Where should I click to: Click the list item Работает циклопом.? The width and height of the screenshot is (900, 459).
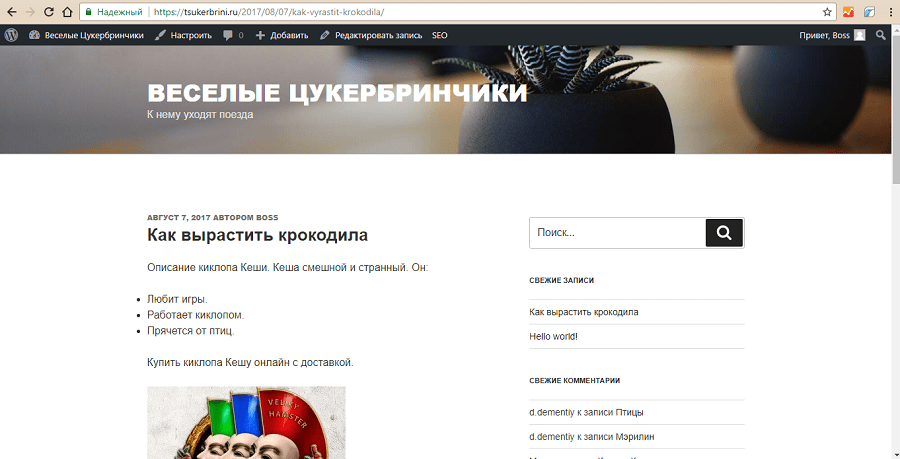point(195,315)
